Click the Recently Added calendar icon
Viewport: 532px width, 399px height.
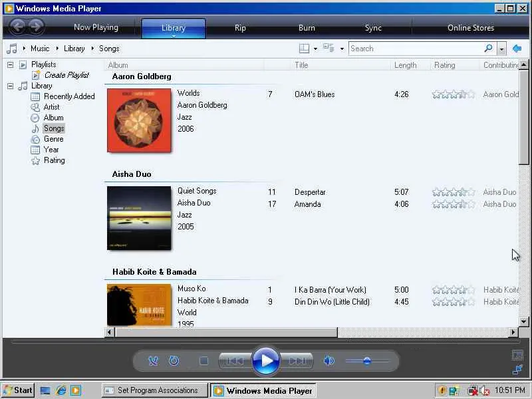coord(35,96)
